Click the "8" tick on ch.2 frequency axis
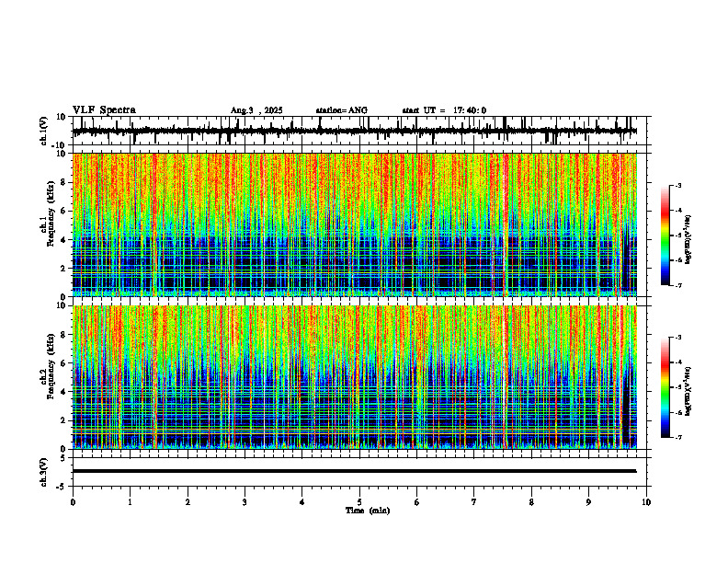 (x=63, y=335)
